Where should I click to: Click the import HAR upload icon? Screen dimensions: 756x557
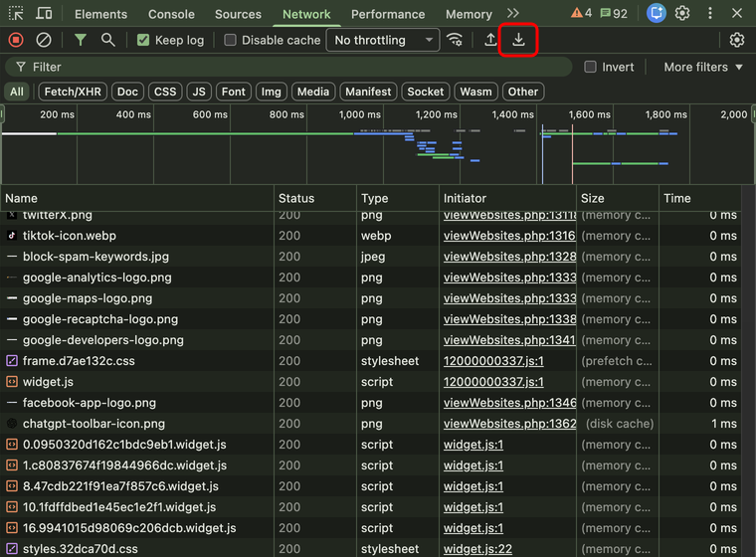[490, 40]
